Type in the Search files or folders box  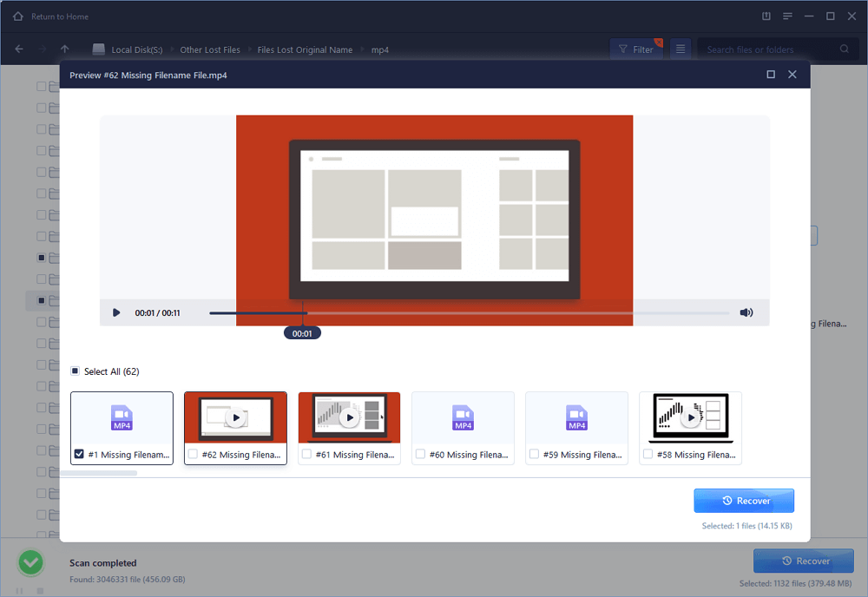pyautogui.click(x=768, y=49)
